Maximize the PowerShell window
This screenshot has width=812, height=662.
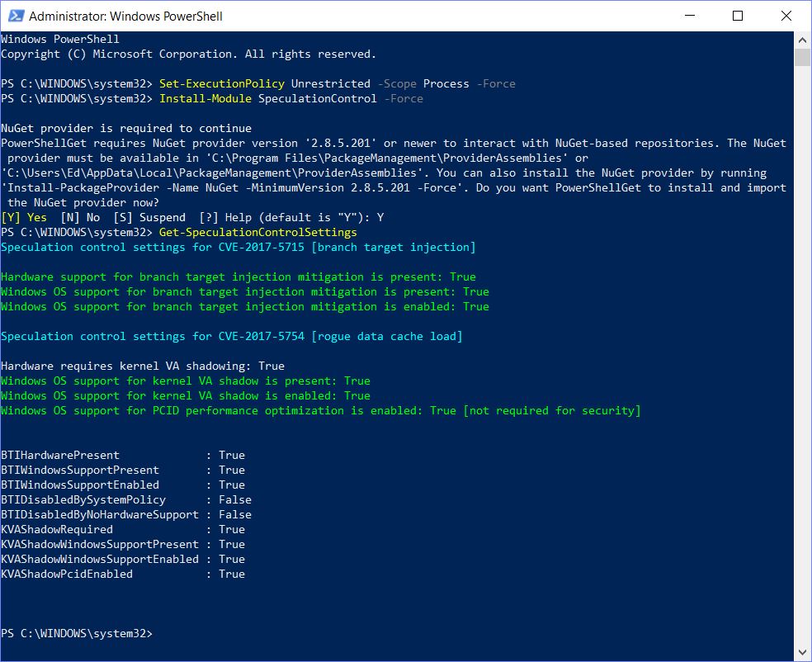(x=738, y=16)
